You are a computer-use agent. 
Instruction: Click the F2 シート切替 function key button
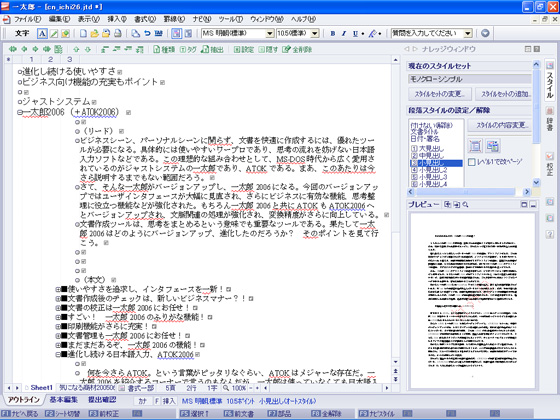point(62,414)
